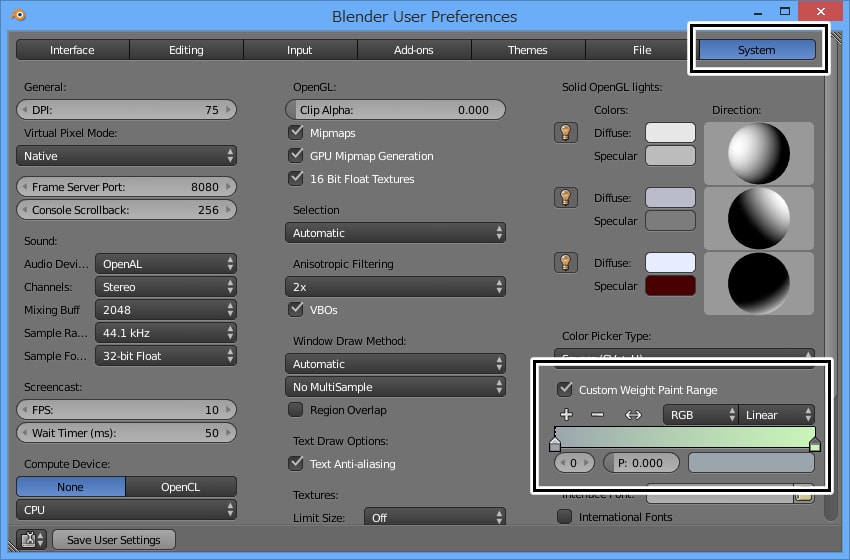
Task: Click first light Specular color swatch
Action: pyautogui.click(x=670, y=156)
